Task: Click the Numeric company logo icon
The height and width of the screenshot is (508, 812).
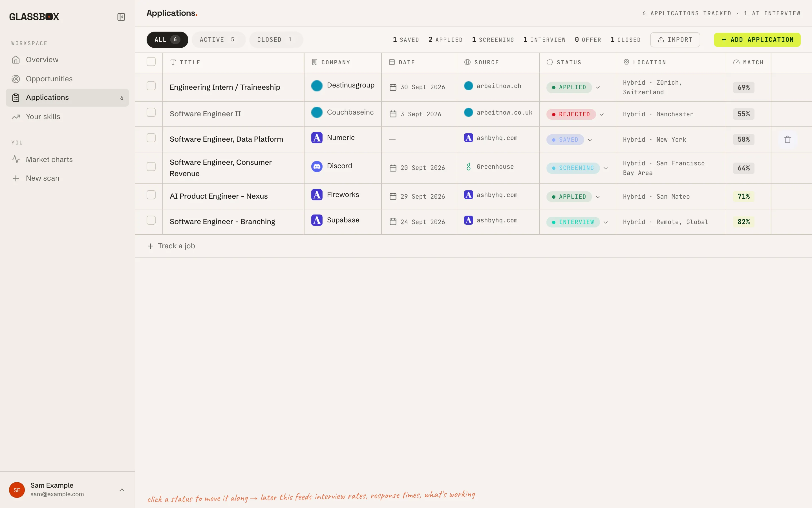Action: pyautogui.click(x=317, y=138)
